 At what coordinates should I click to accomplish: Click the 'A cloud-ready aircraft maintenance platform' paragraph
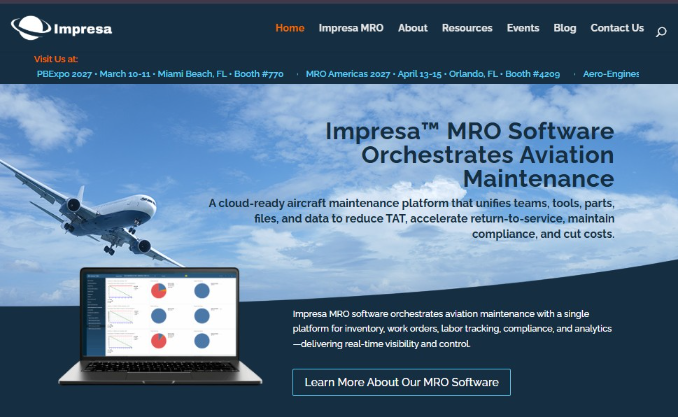click(x=411, y=218)
